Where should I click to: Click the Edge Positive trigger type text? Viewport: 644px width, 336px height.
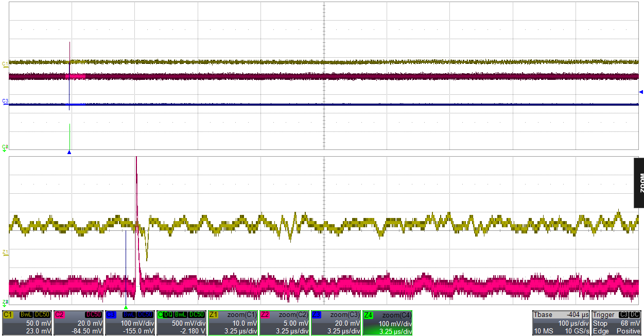[x=617, y=330]
